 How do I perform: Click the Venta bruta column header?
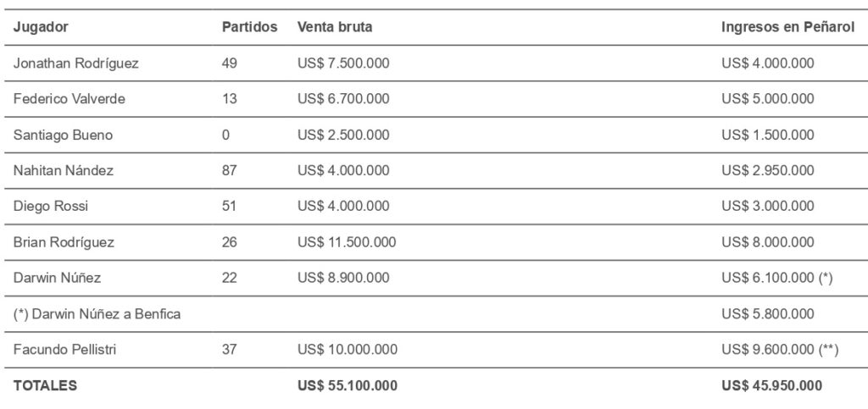tap(335, 27)
